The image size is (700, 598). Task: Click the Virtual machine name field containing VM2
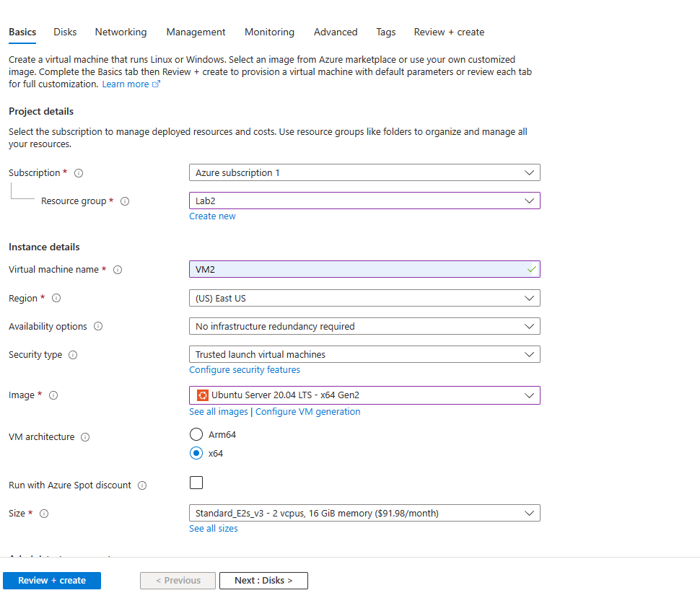[x=364, y=270]
